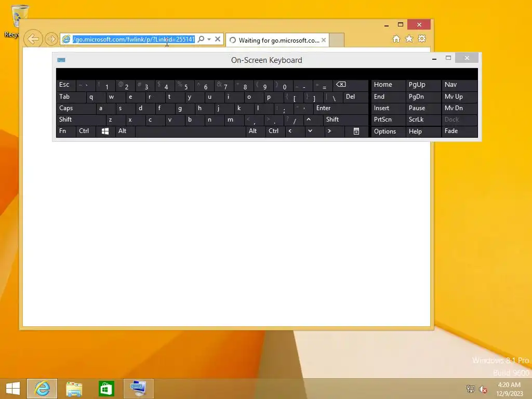Image resolution: width=532 pixels, height=399 pixels.
Task: Click On-Screen Keyboard taskbar icon
Action: (x=138, y=389)
